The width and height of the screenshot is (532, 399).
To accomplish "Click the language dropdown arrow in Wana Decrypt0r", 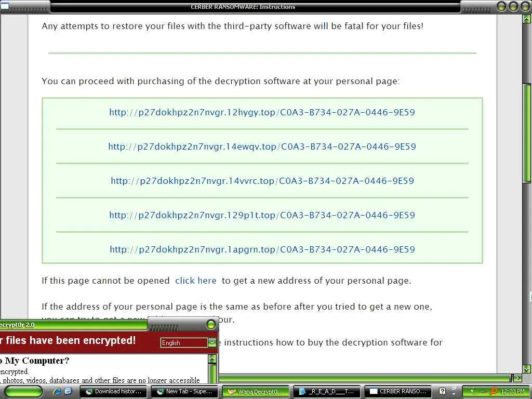I will 212,343.
